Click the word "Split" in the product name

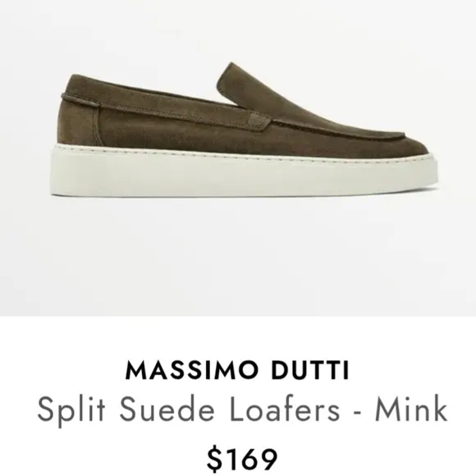point(71,410)
